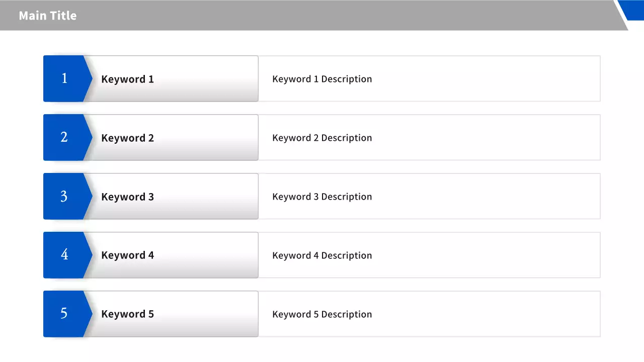Select the Keyword 1 Description text

[x=322, y=79]
